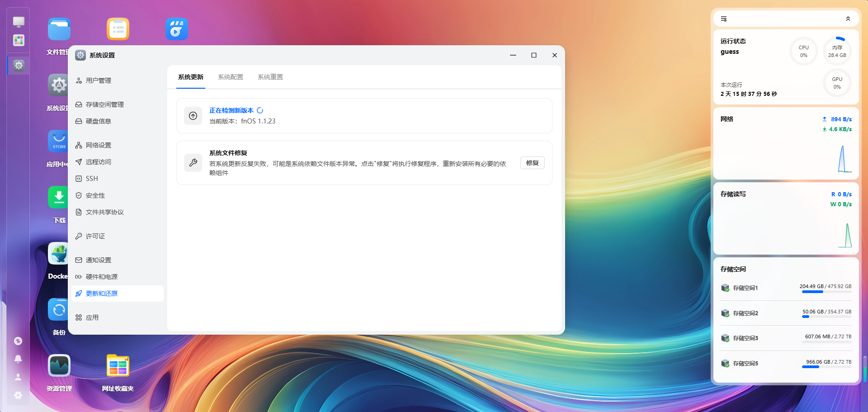Click the R 0 B/s read rate

[x=841, y=194]
